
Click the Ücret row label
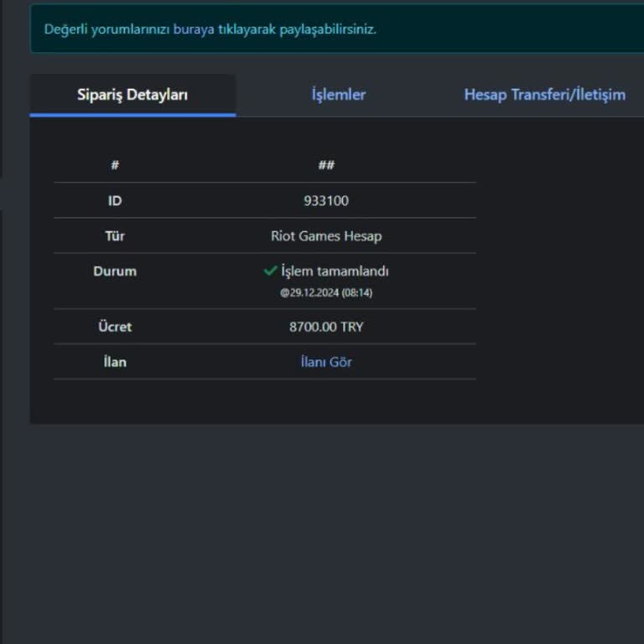coord(115,327)
